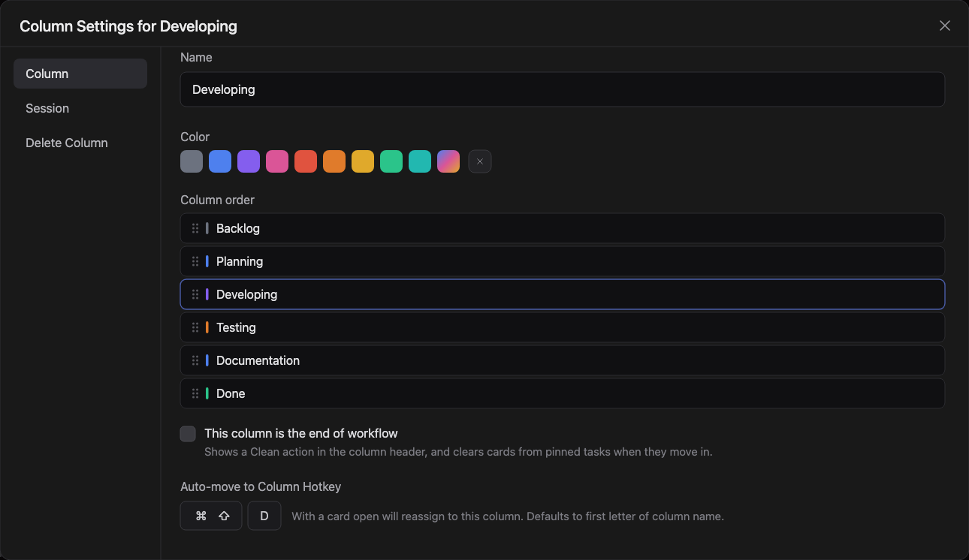Choose the blue color swatch
The image size is (969, 560).
220,161
